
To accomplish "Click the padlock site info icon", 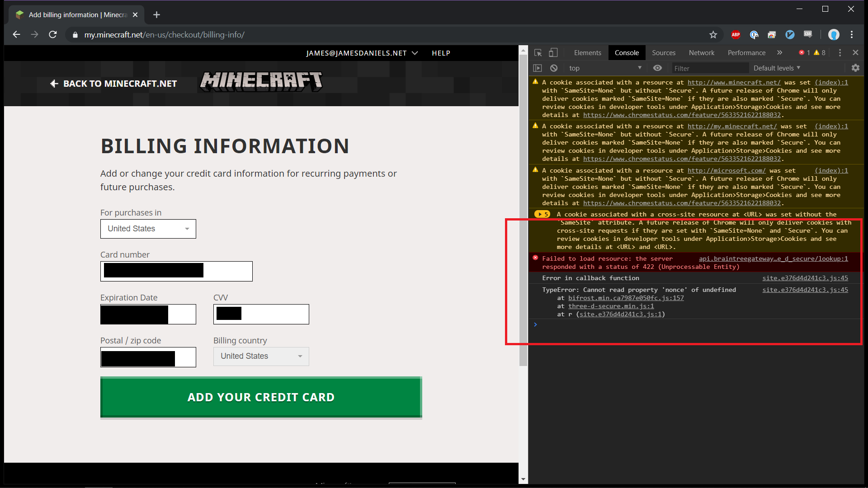I will click(x=75, y=35).
